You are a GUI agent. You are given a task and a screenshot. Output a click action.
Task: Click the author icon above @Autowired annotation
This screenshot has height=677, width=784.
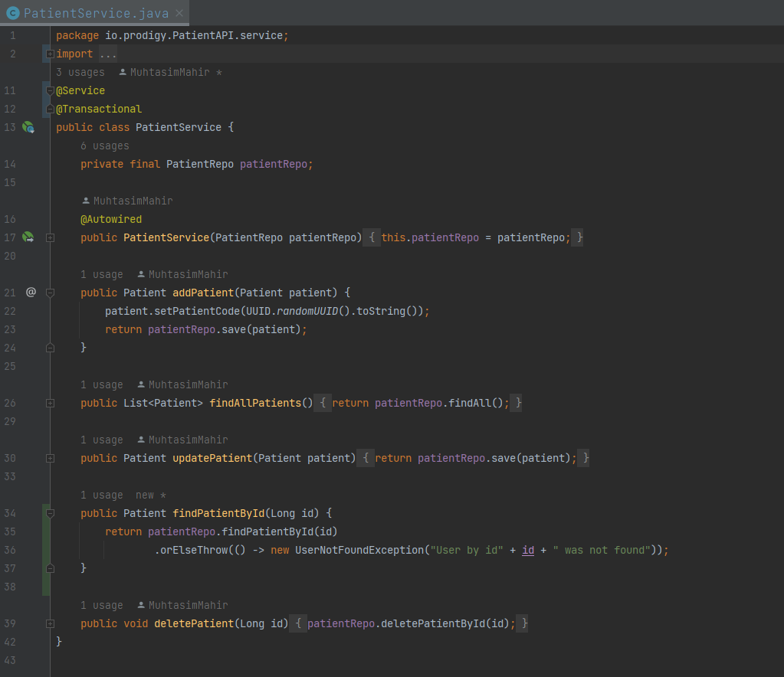86,201
